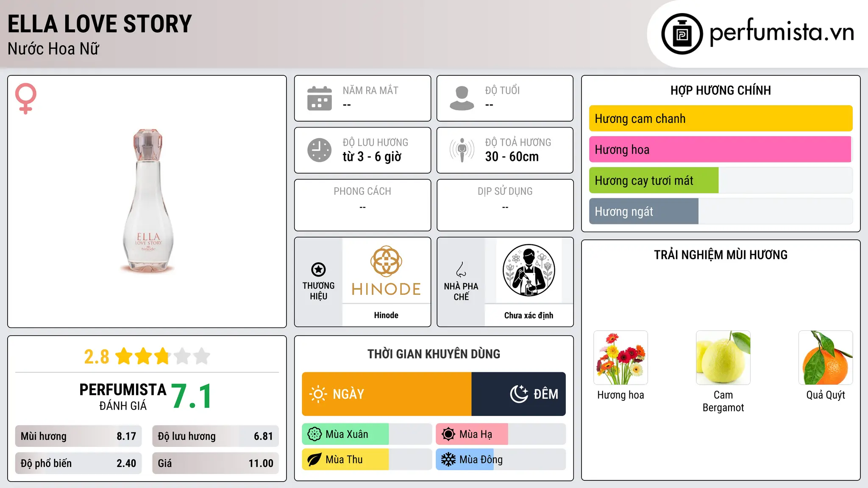Select the pink Hương hoa accord bar

(x=721, y=150)
